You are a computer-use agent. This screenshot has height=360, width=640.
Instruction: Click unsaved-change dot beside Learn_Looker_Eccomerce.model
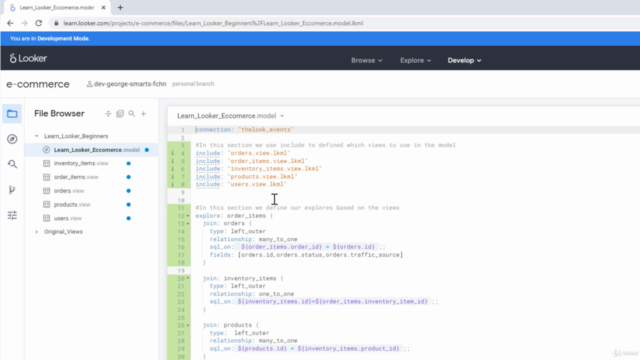click(147, 150)
